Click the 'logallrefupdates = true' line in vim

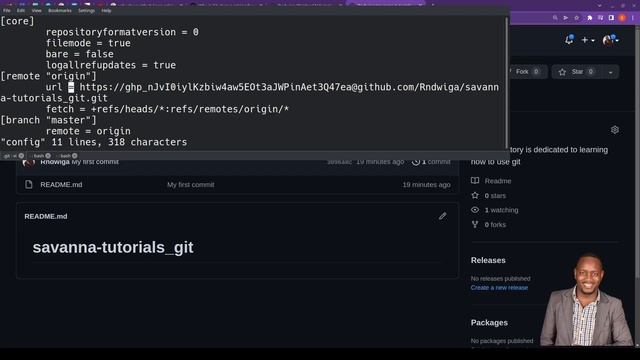pyautogui.click(x=111, y=65)
